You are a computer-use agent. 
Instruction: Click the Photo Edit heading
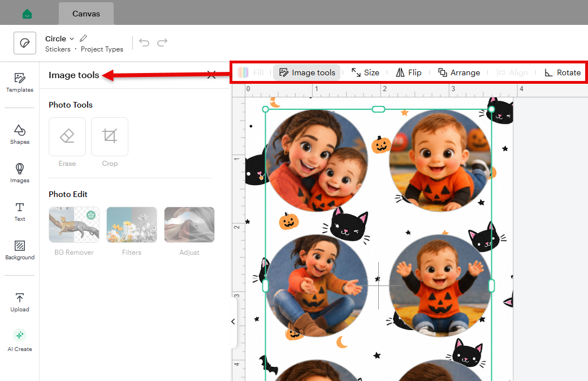[68, 194]
